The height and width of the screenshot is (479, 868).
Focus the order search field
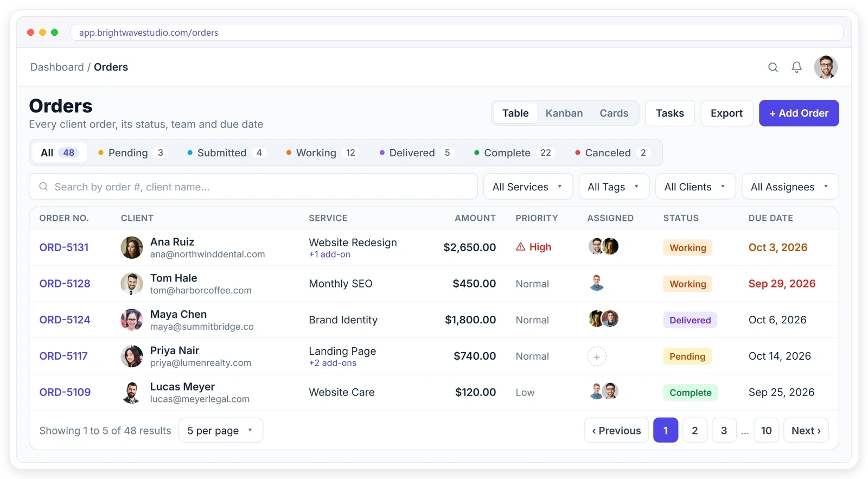[253, 187]
